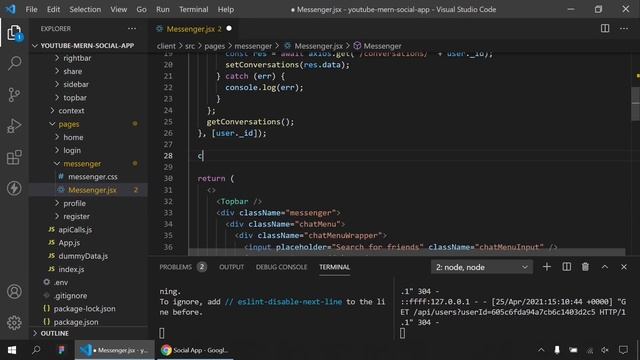The height and width of the screenshot is (360, 640).
Task: Switch to the PROBLEMS panel tab
Action: coord(182,267)
